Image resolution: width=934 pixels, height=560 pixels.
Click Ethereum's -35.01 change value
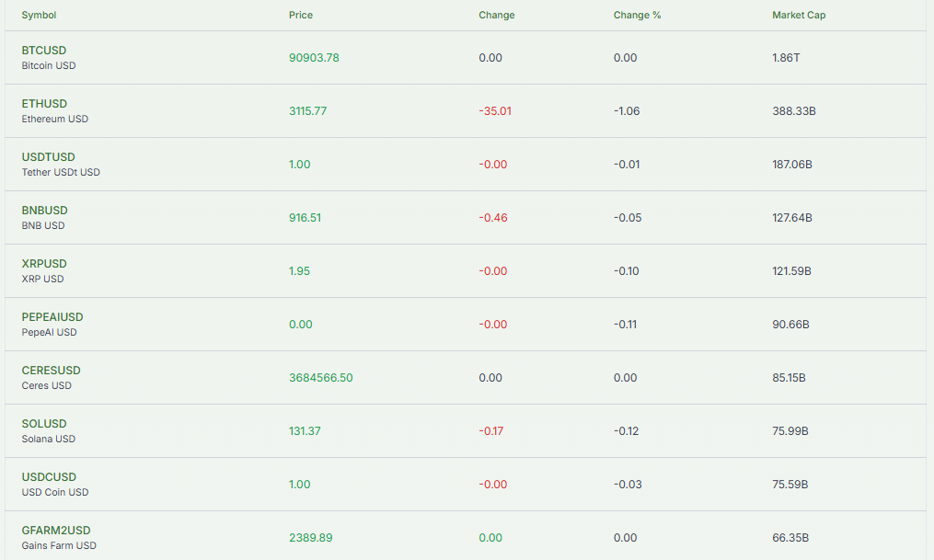coord(497,110)
